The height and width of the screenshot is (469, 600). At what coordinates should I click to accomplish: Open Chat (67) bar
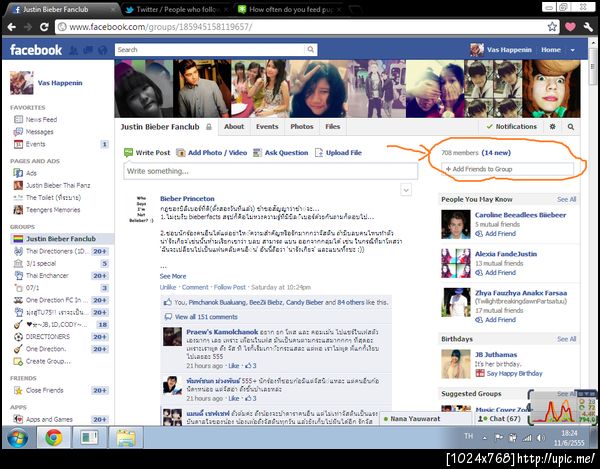click(x=501, y=419)
